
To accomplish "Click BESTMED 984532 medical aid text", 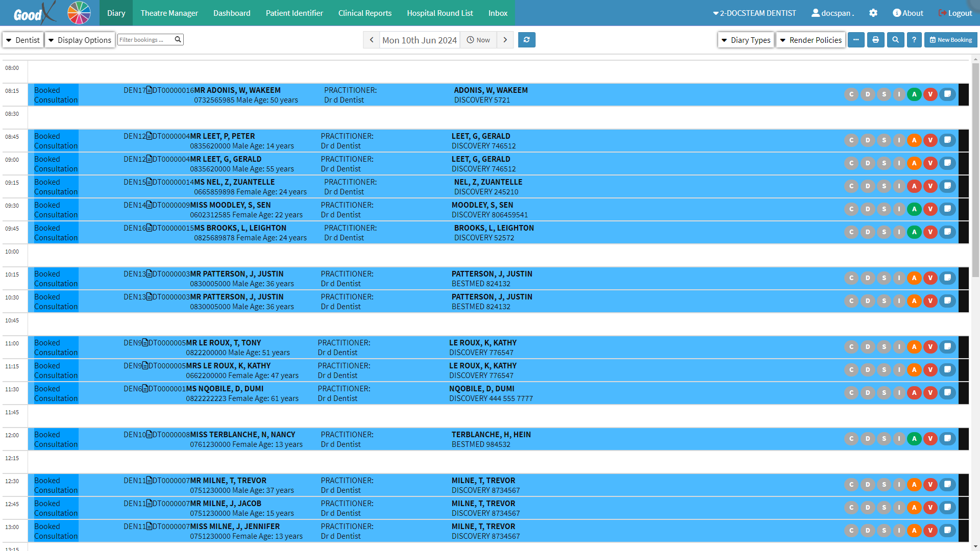I will point(481,444).
